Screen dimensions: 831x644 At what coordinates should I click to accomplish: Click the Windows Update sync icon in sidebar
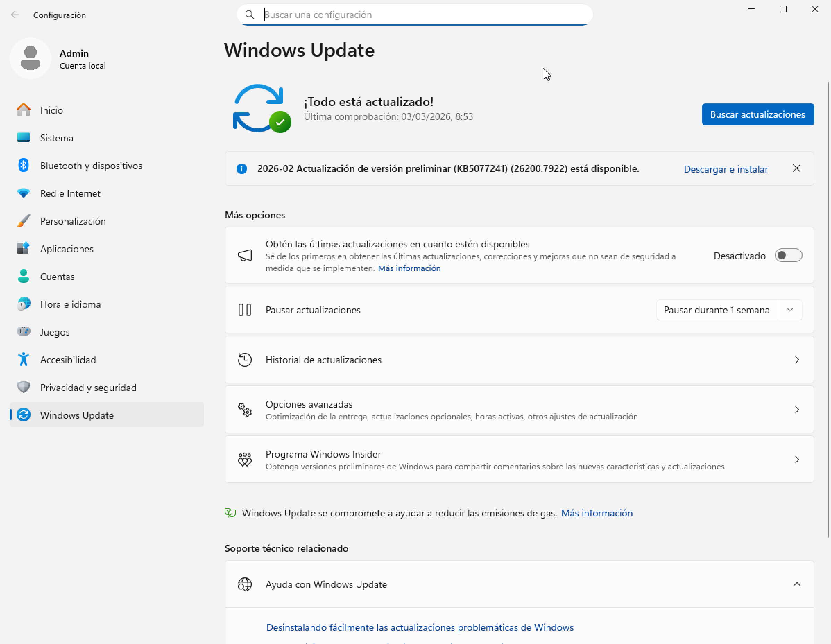(x=24, y=415)
